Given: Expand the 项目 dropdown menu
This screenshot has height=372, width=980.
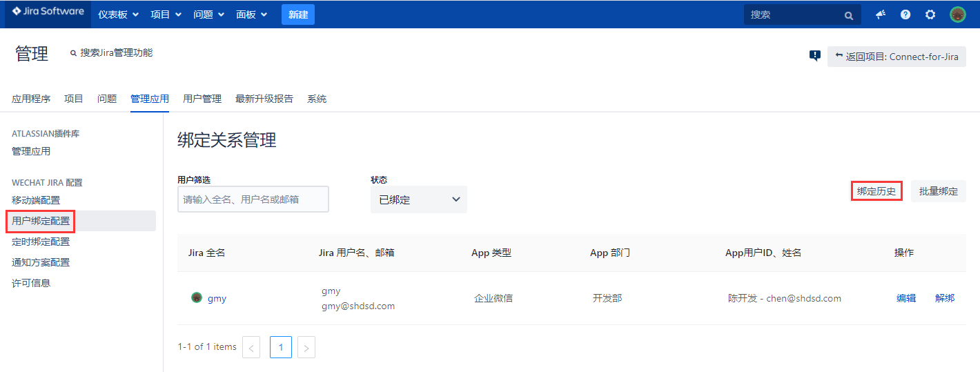Looking at the screenshot, I should coord(166,14).
